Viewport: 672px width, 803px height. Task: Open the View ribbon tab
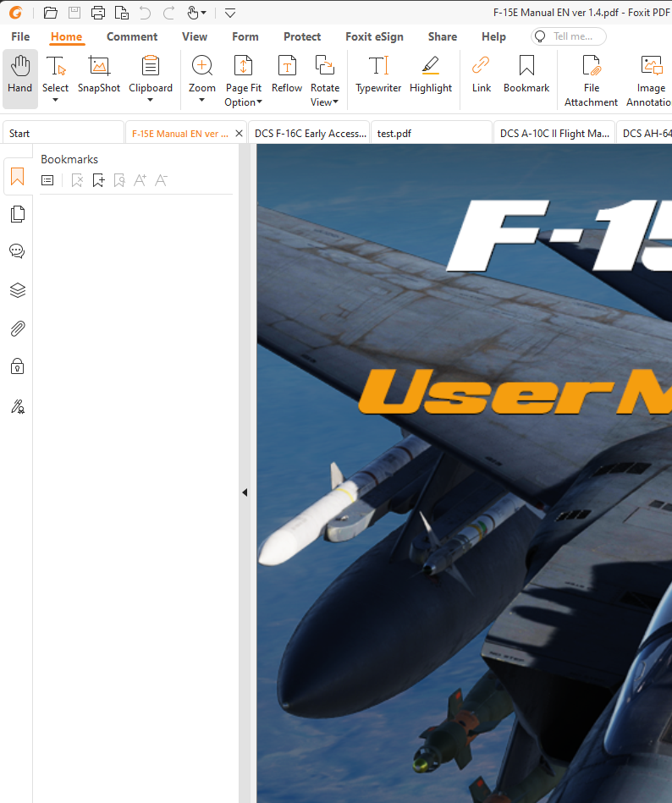pos(195,37)
